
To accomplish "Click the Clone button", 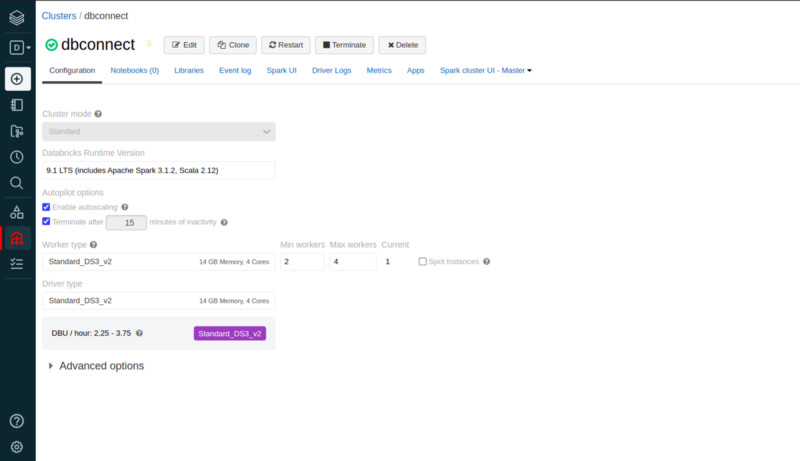I will point(233,45).
